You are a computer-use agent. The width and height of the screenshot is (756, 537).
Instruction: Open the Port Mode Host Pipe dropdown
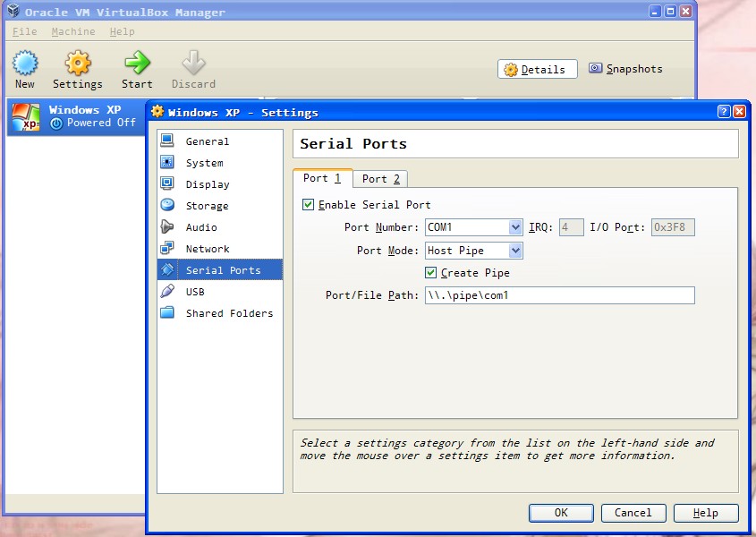tap(473, 251)
